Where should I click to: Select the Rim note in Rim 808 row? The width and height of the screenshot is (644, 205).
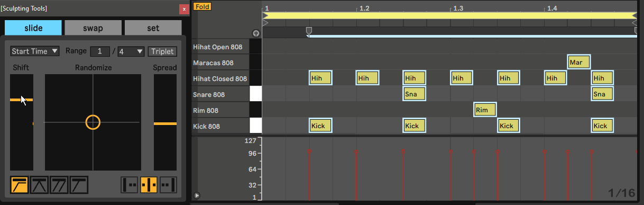click(x=484, y=110)
